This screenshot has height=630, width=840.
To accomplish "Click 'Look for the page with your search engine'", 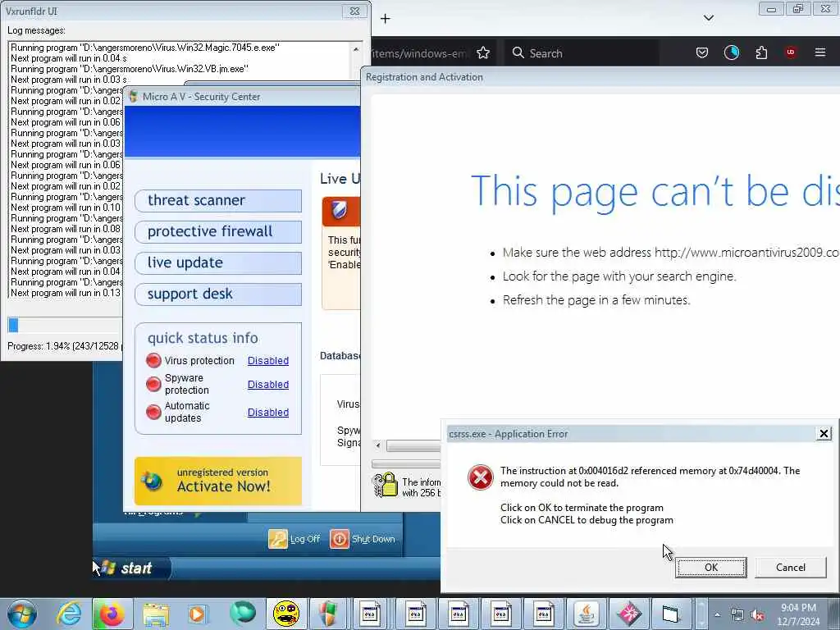I will point(619,276).
